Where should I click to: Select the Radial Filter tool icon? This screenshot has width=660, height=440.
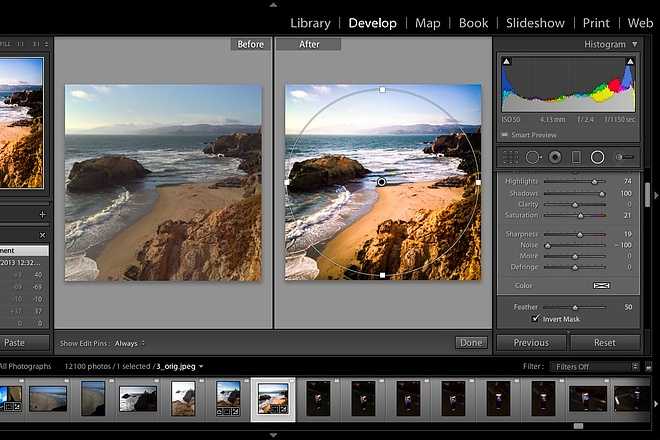click(597, 157)
